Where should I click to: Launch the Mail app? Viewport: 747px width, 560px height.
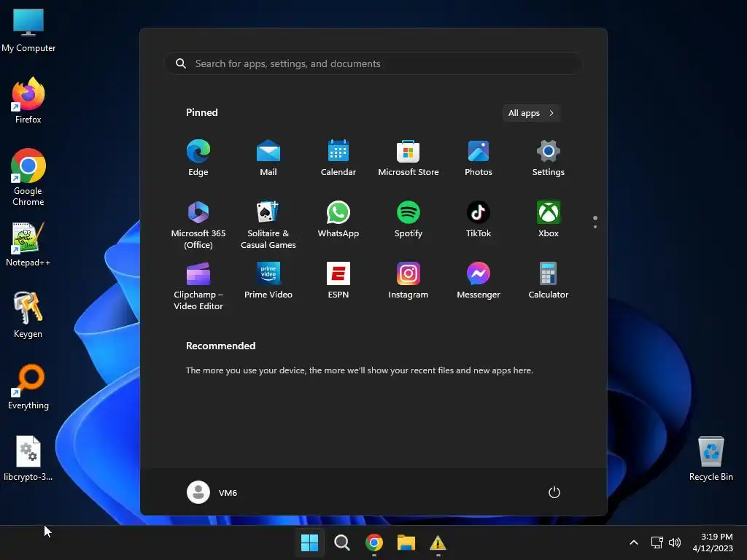(x=268, y=158)
